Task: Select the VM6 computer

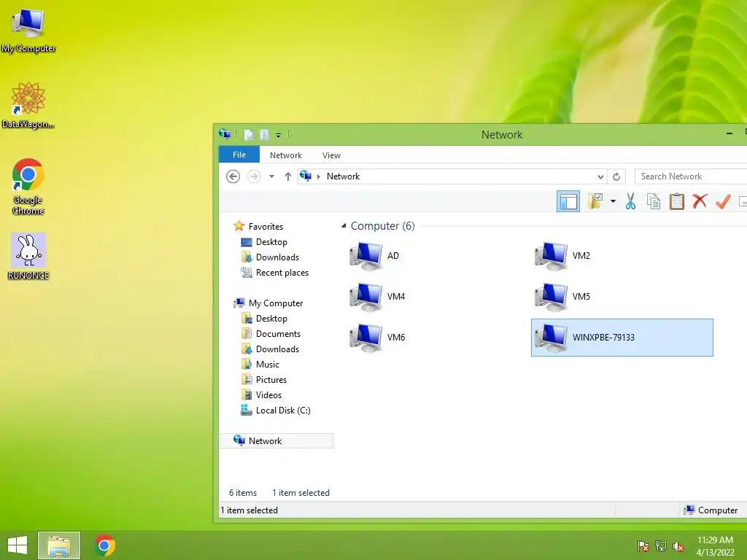Action: (379, 338)
